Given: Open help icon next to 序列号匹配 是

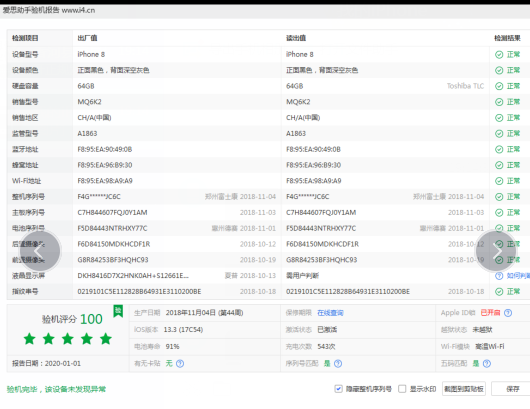Looking at the screenshot, I should pyautogui.click(x=338, y=363).
